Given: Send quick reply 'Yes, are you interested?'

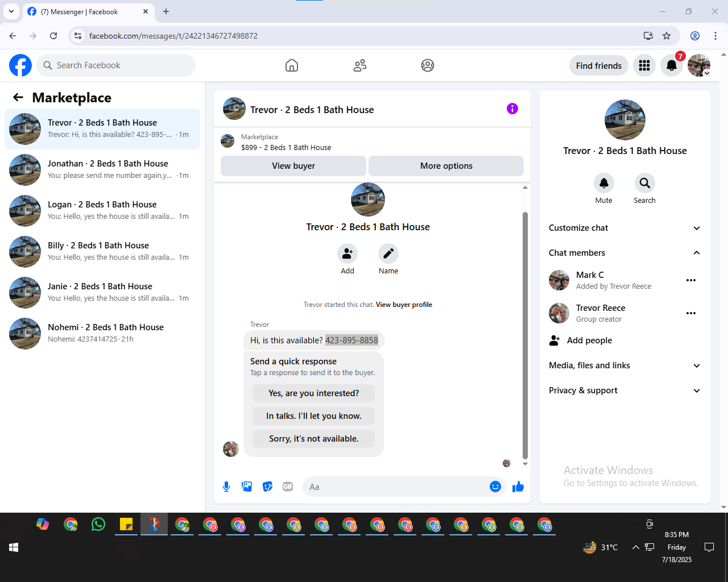Looking at the screenshot, I should click(314, 393).
